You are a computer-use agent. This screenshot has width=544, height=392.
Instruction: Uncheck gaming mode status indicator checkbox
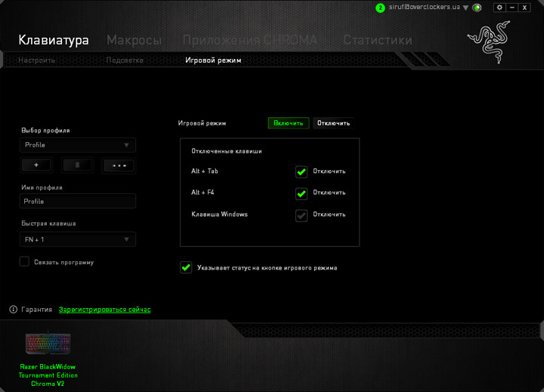pyautogui.click(x=186, y=267)
